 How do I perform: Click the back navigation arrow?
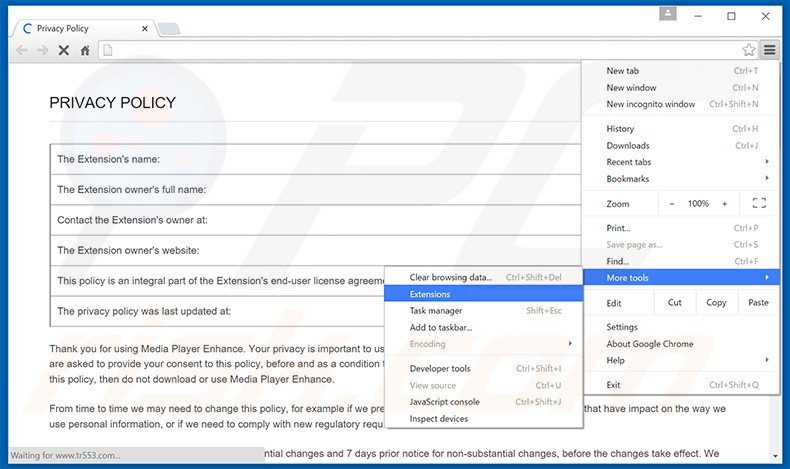click(x=22, y=50)
